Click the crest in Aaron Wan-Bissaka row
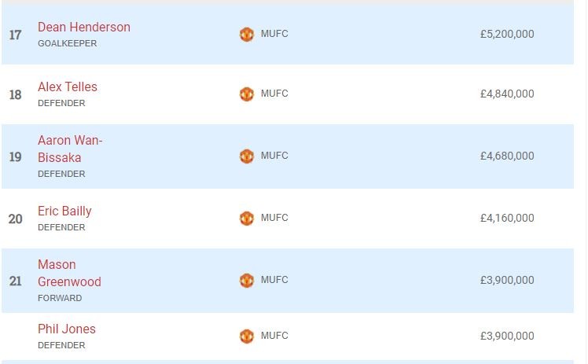588x364 pixels. coord(247,156)
